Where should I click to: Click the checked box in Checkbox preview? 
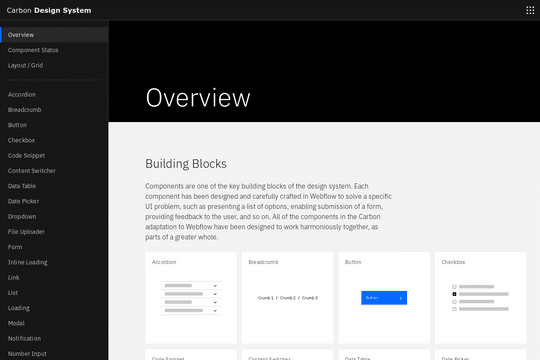click(454, 294)
